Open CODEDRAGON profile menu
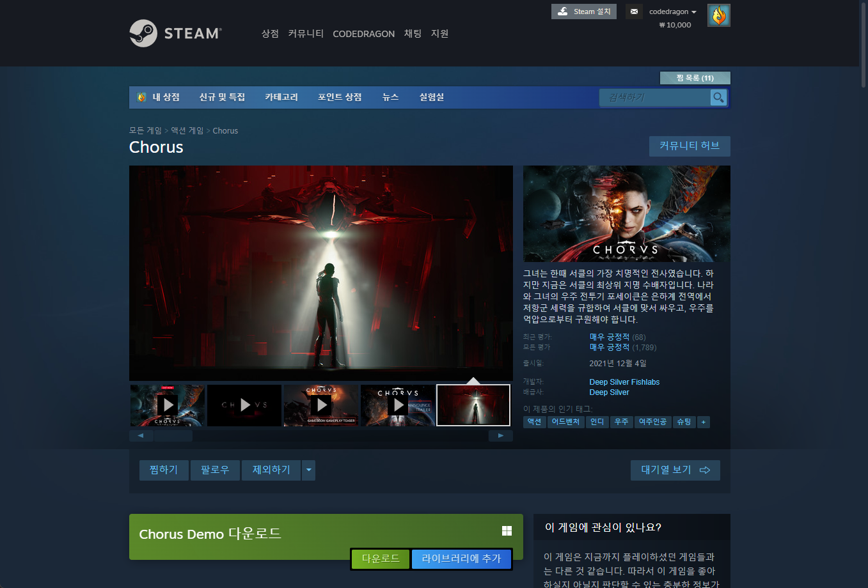This screenshot has width=868, height=588. click(x=363, y=34)
